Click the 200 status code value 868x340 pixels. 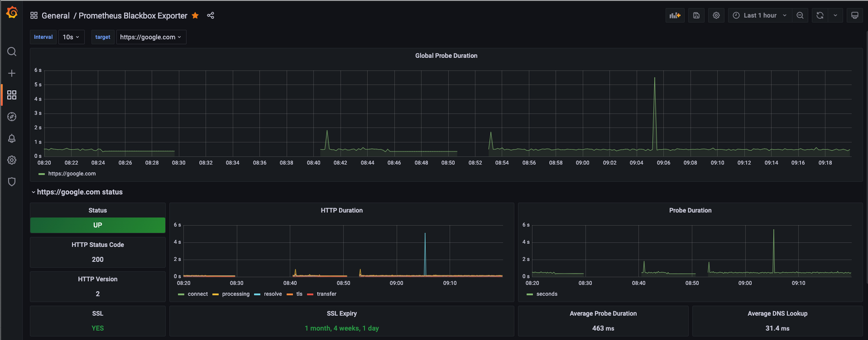[x=98, y=260]
